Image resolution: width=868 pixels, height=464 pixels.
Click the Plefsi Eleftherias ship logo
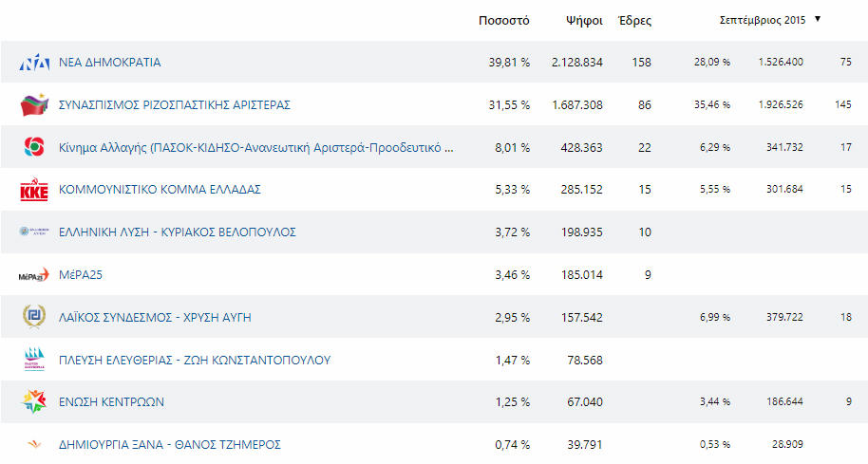click(x=34, y=360)
